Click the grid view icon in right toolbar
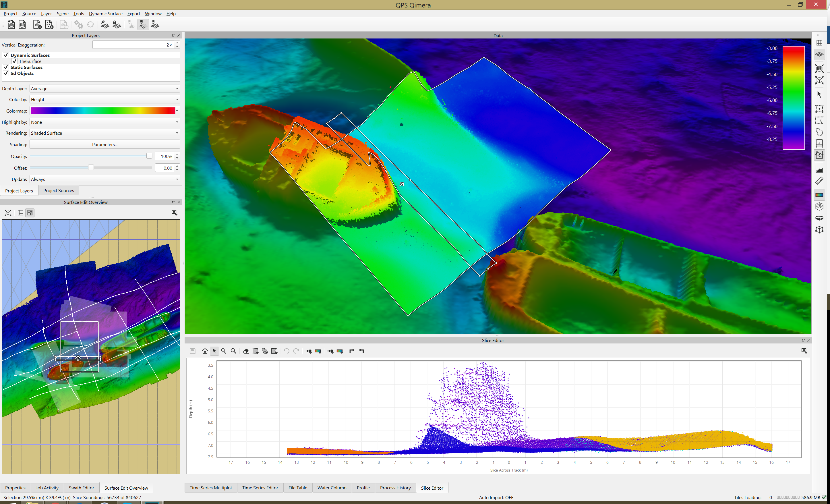This screenshot has height=504, width=830. pyautogui.click(x=819, y=43)
